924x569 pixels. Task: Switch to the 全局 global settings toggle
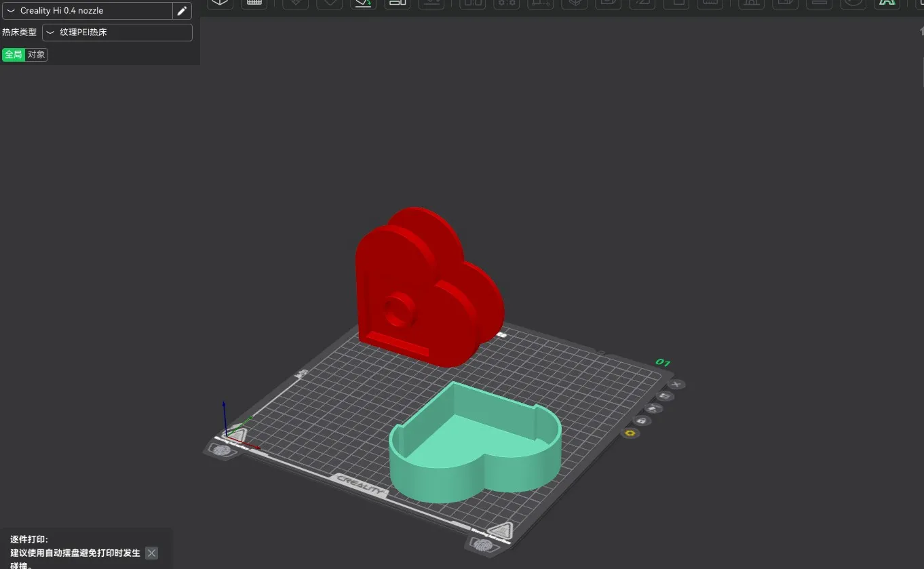click(14, 54)
